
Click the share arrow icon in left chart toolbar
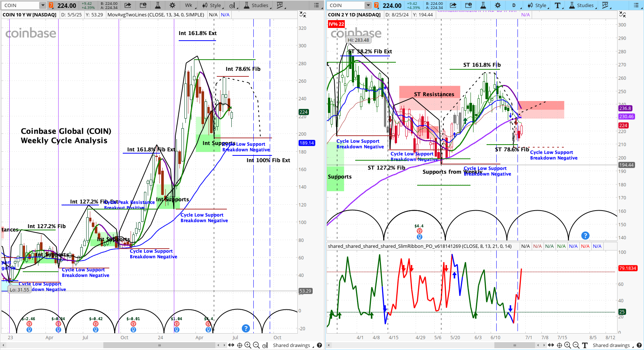[128, 5]
